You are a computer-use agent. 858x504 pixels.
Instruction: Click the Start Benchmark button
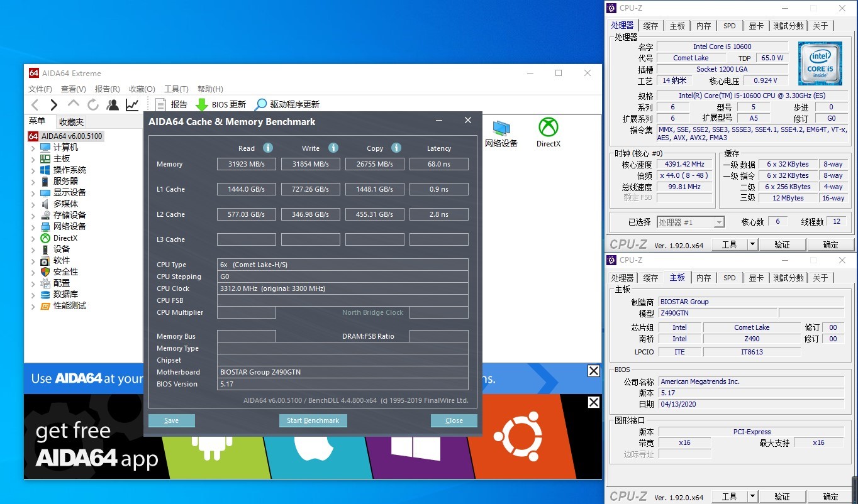pyautogui.click(x=313, y=420)
